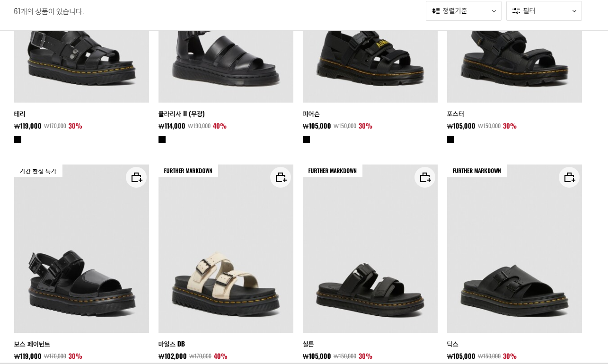608x364 pixels.
Task: Click quick-add bag icon on 마일즈 DB
Action: (281, 177)
